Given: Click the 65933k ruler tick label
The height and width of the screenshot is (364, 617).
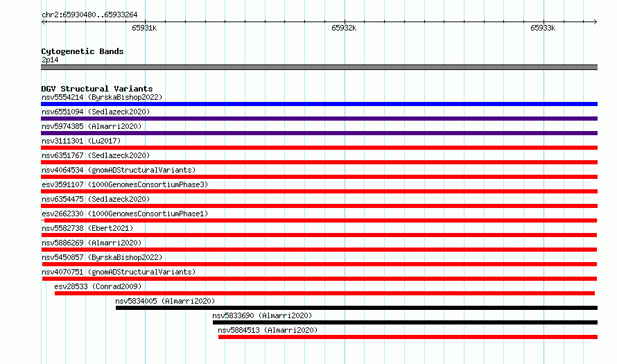Looking at the screenshot, I should pyautogui.click(x=543, y=28).
